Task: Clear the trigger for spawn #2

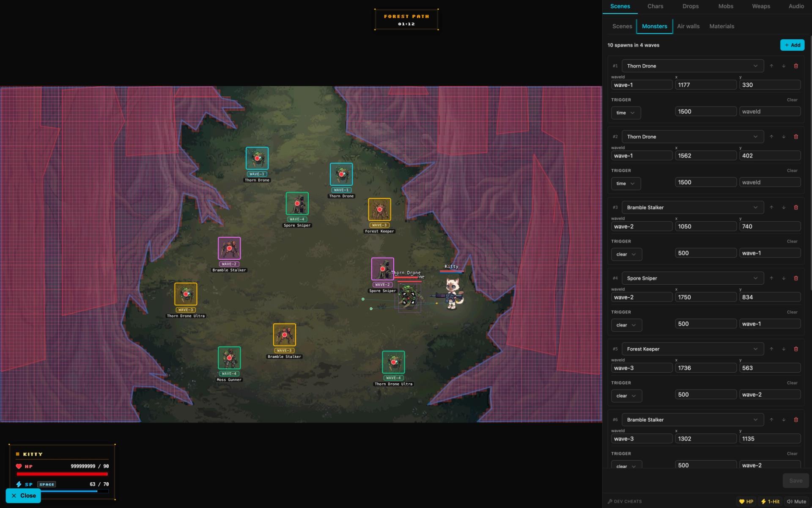Action: tap(792, 170)
